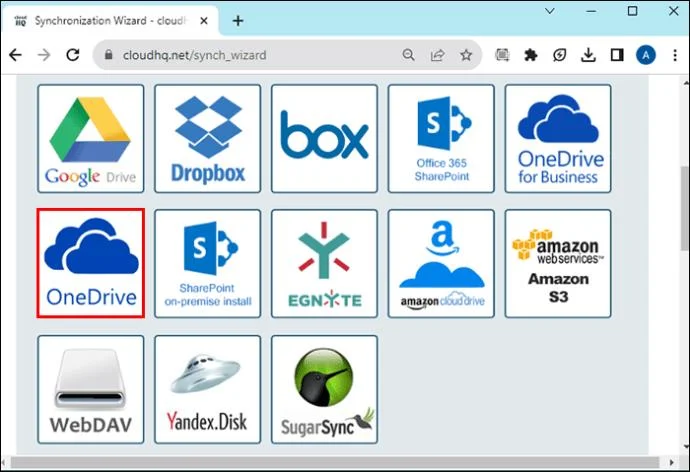Screen dimensions: 690x472
Task: Open the browser downloads panel
Action: click(588, 55)
